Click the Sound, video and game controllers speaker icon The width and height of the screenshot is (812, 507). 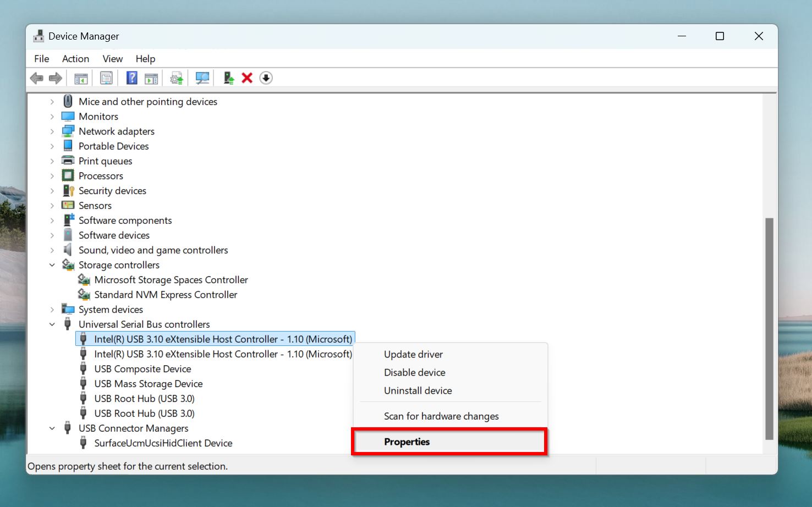(x=68, y=250)
